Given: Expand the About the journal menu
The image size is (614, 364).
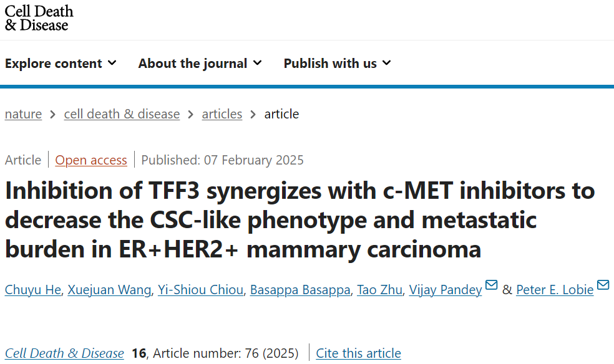Looking at the screenshot, I should coord(200,64).
